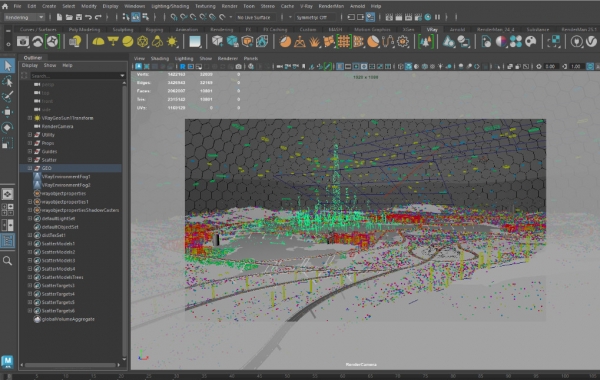Activate the Paint Selection tool
600x380 pixels.
coord(8,96)
